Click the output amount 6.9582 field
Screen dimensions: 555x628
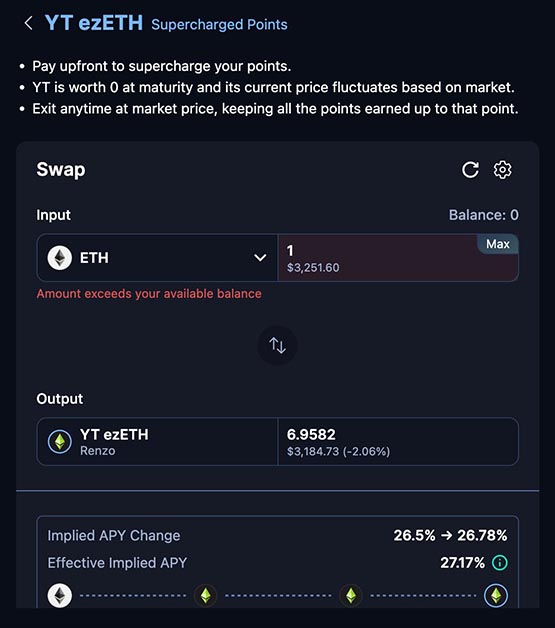pos(398,442)
